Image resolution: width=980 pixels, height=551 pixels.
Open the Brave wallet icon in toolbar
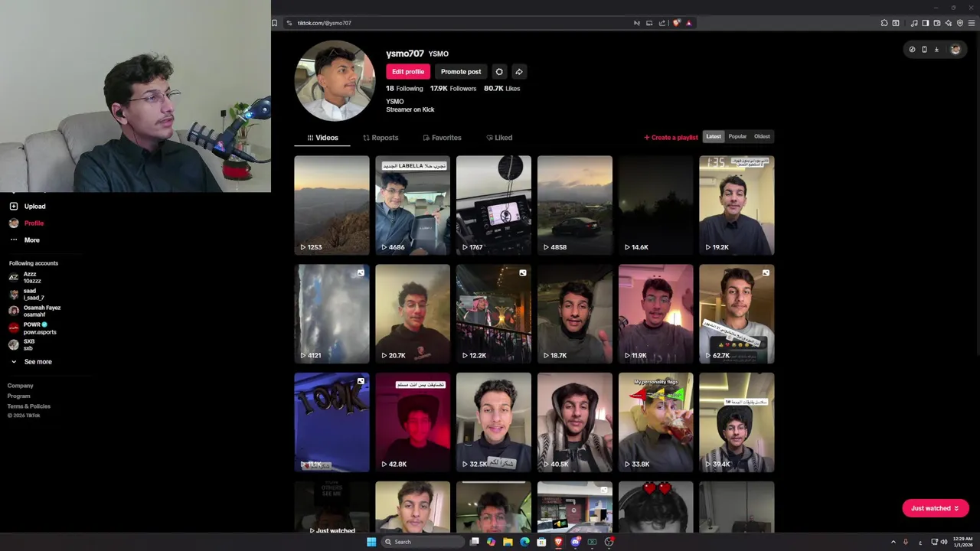pos(937,23)
